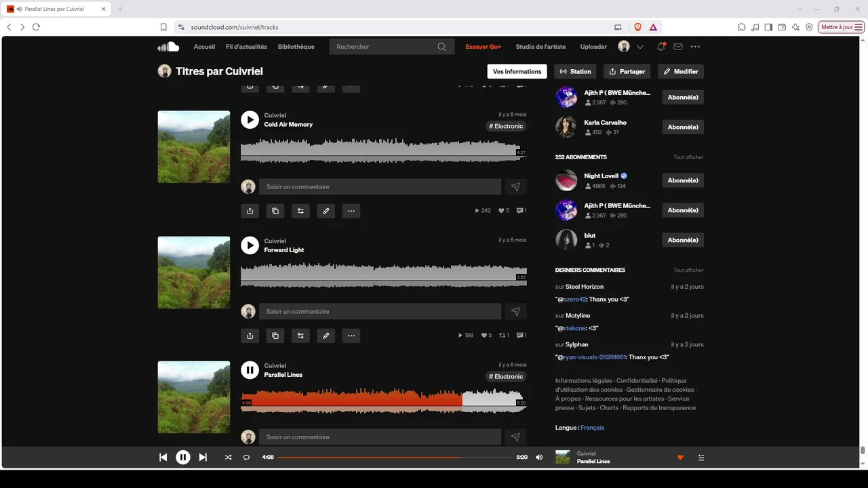Open the messages envelope icon
The image size is (868, 488).
pyautogui.click(x=677, y=47)
